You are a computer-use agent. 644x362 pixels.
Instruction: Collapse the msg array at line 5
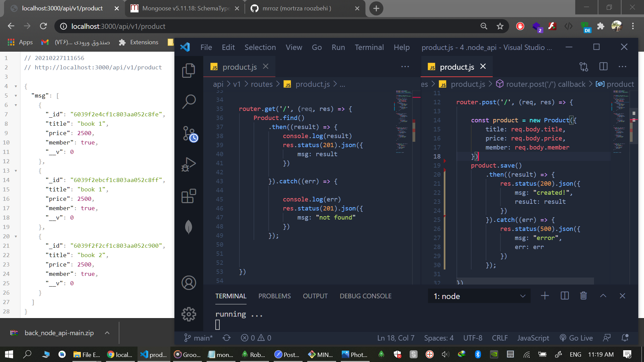[x=16, y=96]
